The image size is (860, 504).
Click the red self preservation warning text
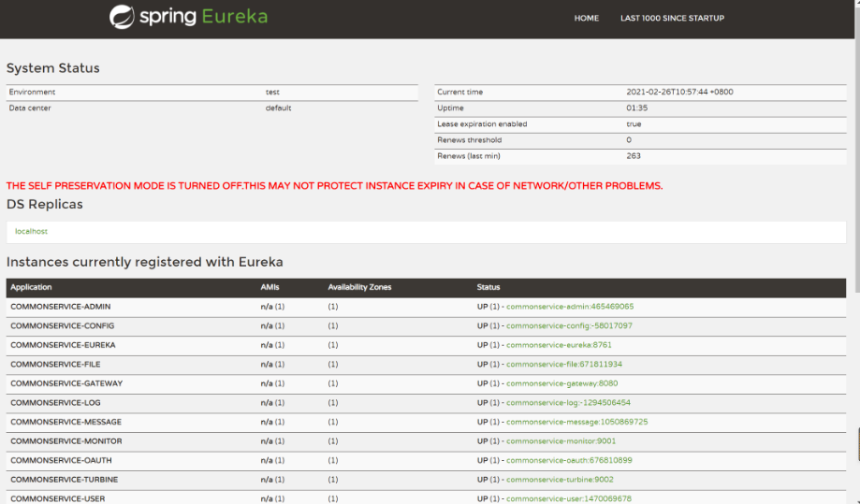334,186
